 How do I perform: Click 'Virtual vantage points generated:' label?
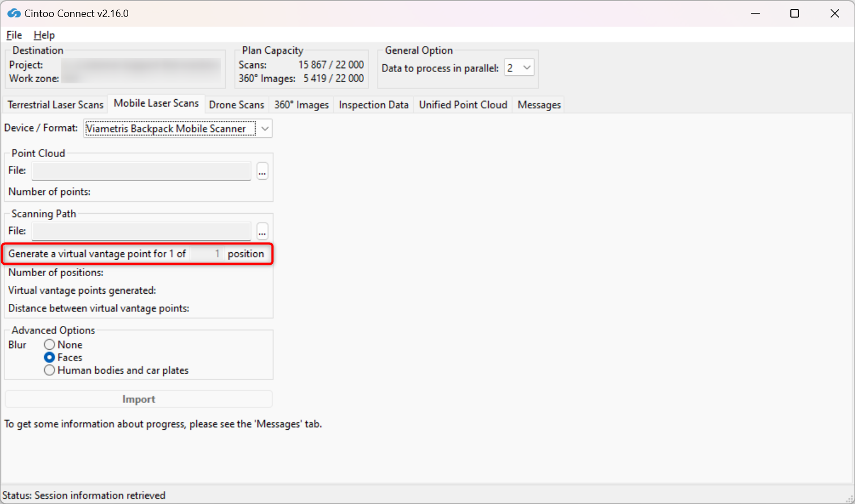(82, 290)
